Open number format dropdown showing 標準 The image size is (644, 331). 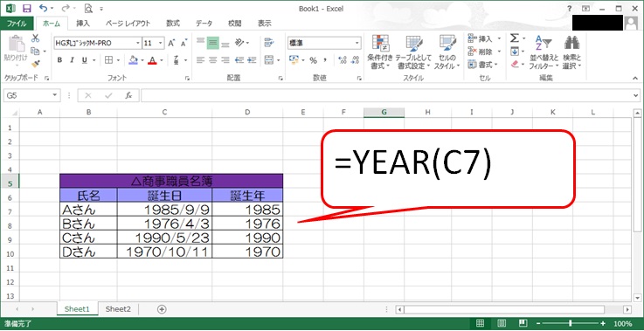[357, 43]
